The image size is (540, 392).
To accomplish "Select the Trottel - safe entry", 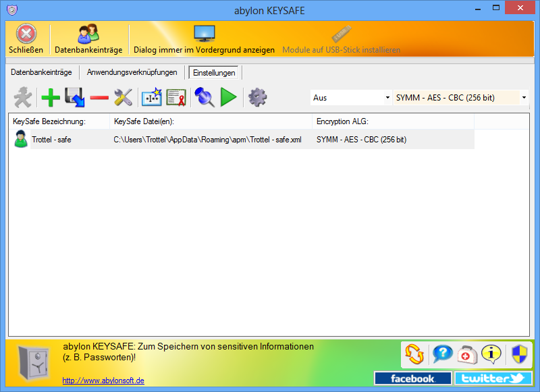I will pos(52,140).
